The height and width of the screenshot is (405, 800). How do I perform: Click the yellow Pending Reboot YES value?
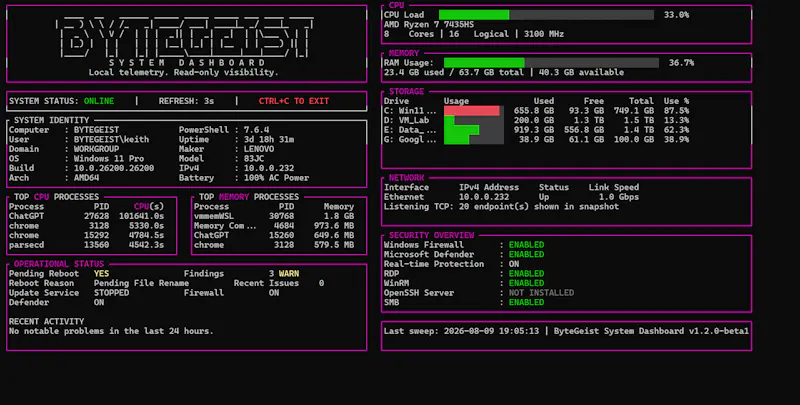click(101, 274)
